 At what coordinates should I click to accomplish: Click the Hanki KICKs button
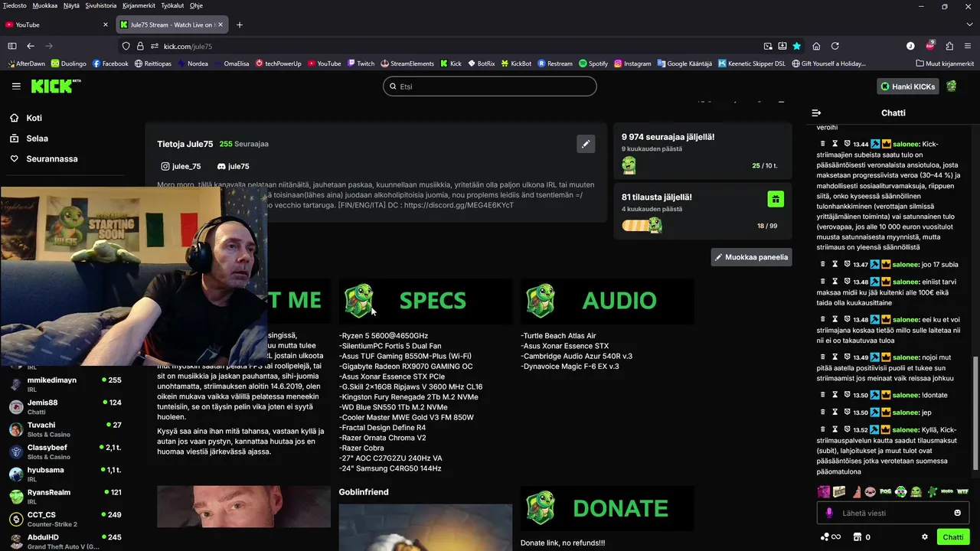click(908, 86)
